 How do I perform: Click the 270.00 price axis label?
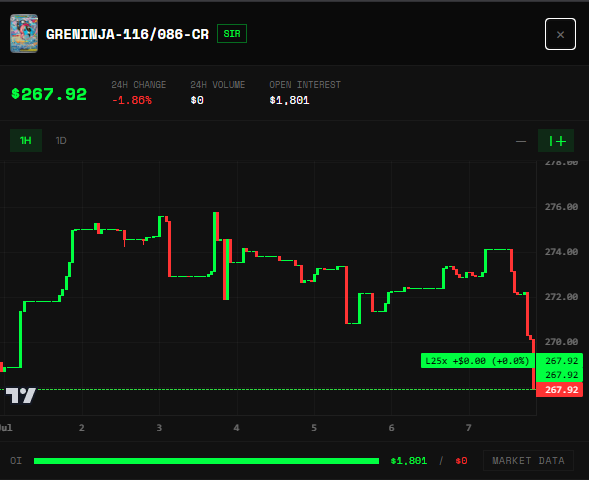[561, 342]
